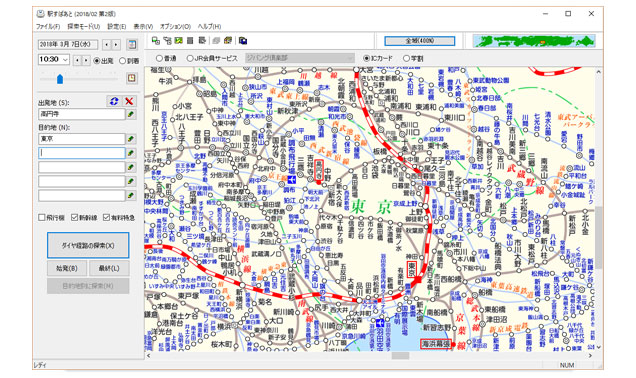Image resolution: width=636 pixels, height=378 pixels.
Task: Click the pencil icon beside the last destination field
Action: click(x=131, y=195)
